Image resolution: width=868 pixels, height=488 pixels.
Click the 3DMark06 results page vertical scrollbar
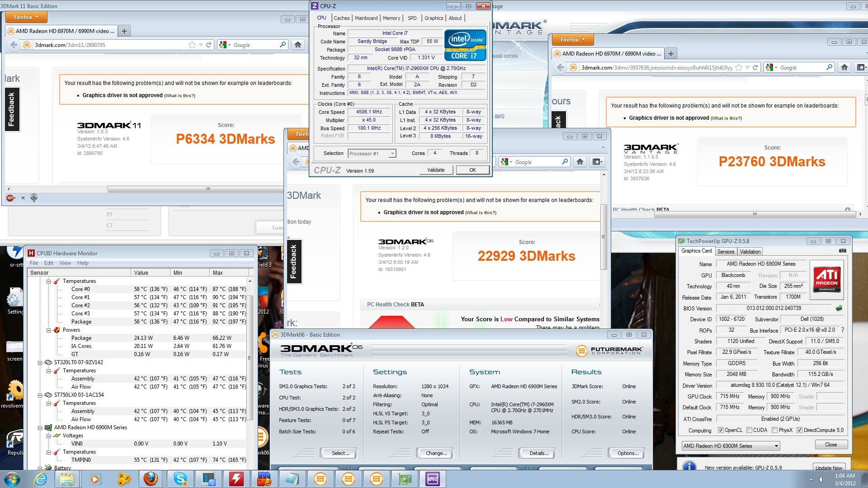[603, 237]
